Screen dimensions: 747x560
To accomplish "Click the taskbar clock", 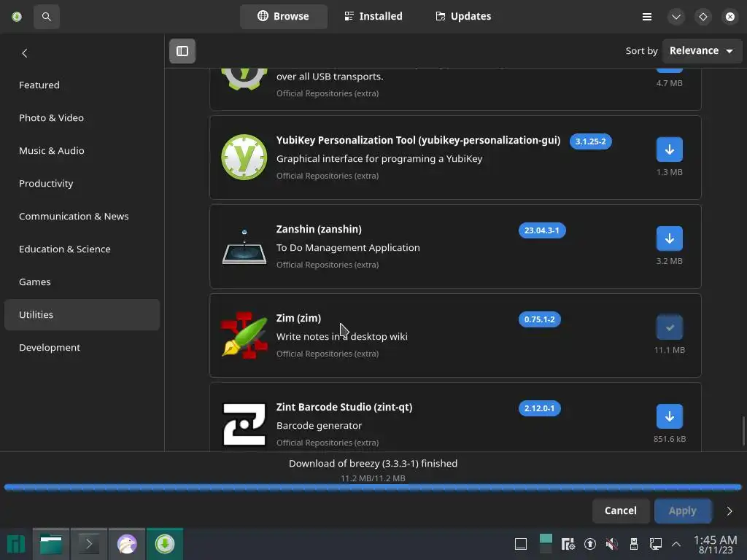I will click(x=716, y=545).
